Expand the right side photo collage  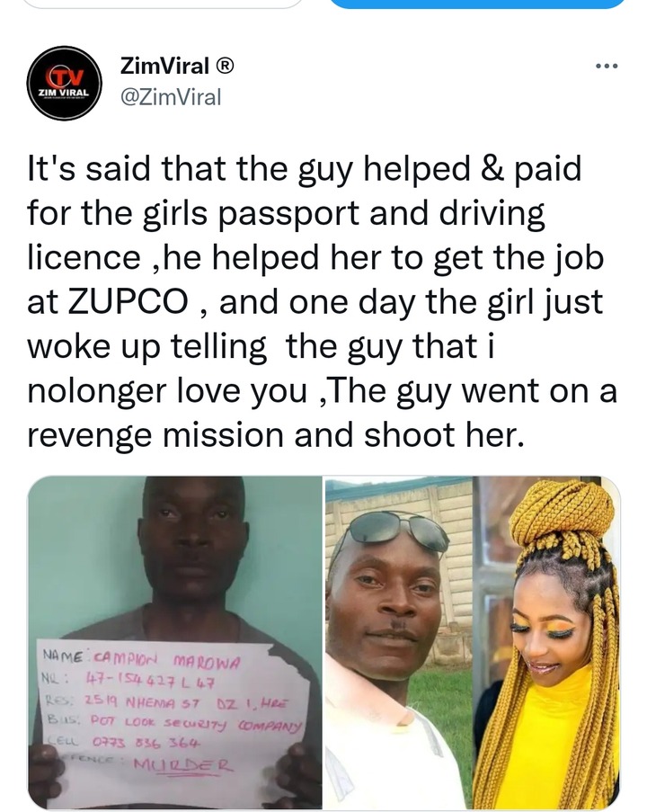[473, 642]
